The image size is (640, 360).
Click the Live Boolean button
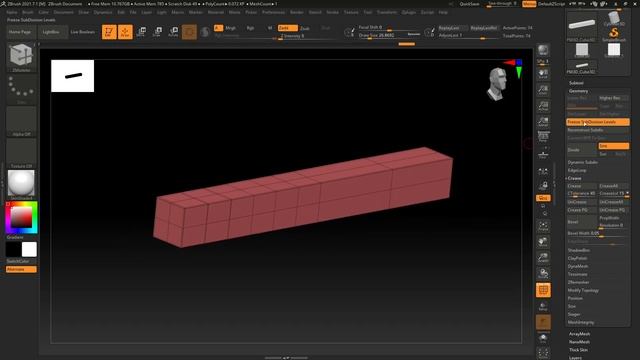click(x=82, y=32)
